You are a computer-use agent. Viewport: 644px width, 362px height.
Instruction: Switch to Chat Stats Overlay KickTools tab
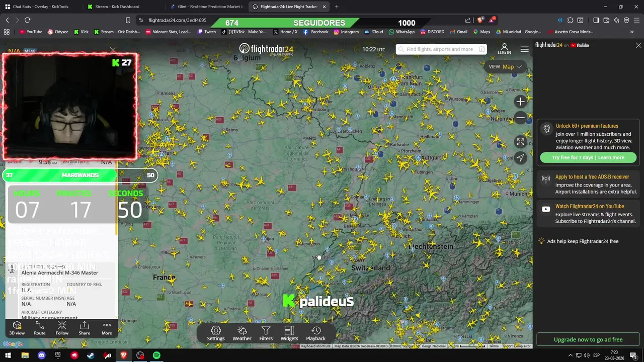[40, 7]
